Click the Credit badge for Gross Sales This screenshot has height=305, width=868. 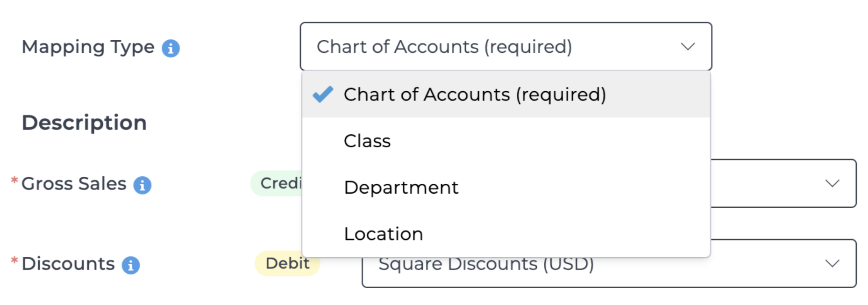pos(277,183)
